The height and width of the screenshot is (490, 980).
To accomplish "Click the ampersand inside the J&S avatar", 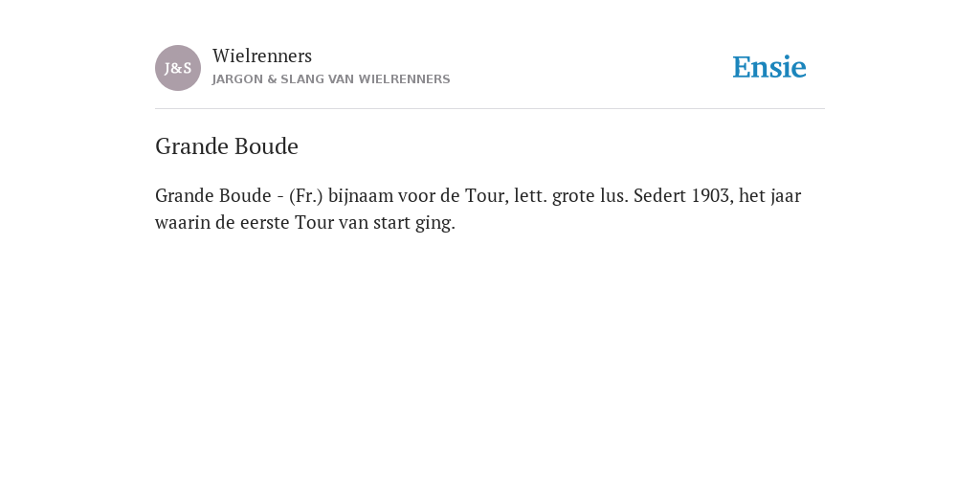I will coord(178,69).
